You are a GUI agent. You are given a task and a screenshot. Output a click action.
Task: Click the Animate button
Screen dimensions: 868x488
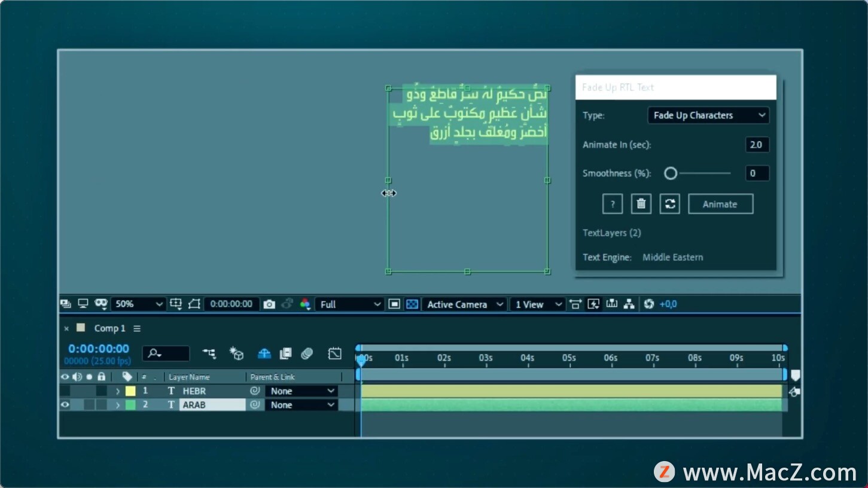[720, 204]
